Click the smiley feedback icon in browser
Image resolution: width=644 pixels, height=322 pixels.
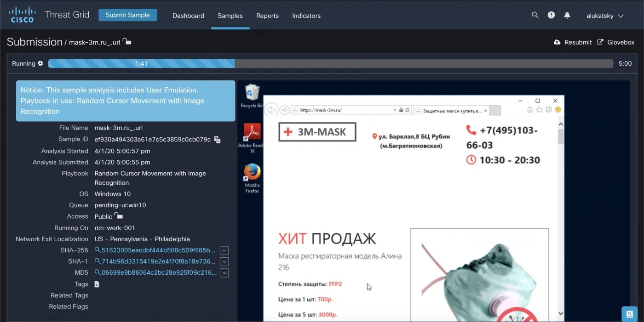(x=558, y=110)
